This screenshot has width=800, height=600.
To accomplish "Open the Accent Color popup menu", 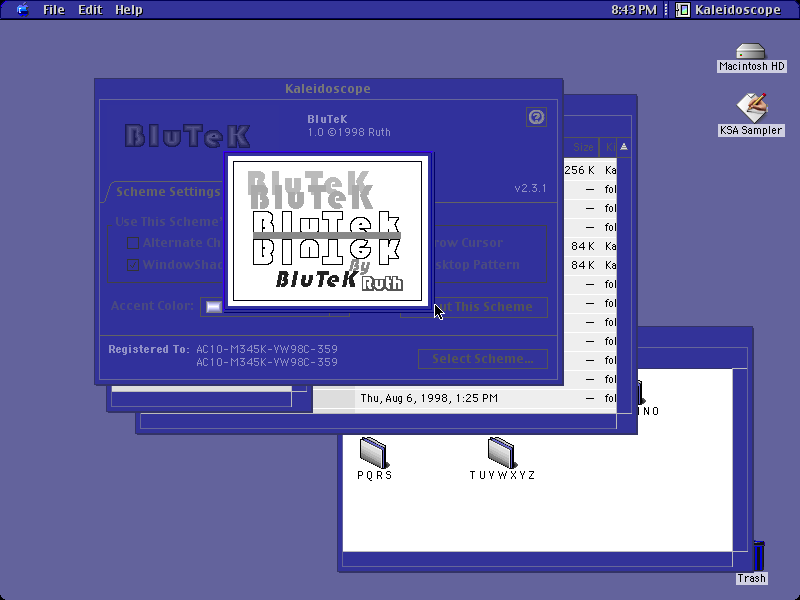I will coord(274,307).
